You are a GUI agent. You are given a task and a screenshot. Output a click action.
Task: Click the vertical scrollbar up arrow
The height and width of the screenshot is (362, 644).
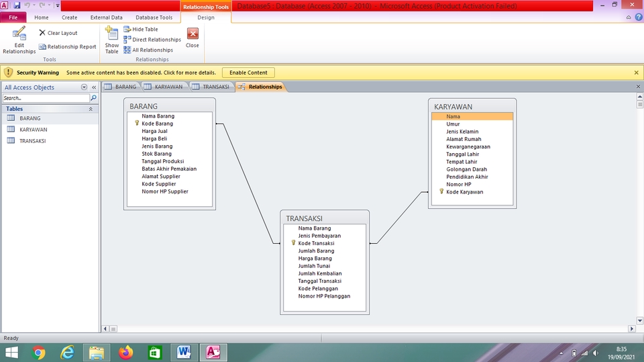tap(639, 97)
